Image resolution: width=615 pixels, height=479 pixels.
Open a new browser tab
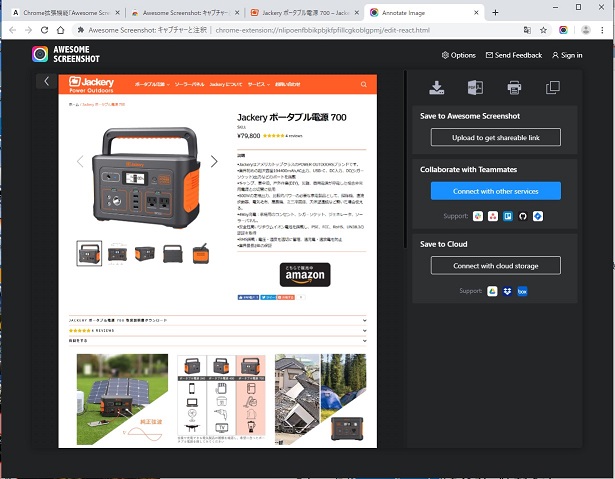tap(495, 13)
